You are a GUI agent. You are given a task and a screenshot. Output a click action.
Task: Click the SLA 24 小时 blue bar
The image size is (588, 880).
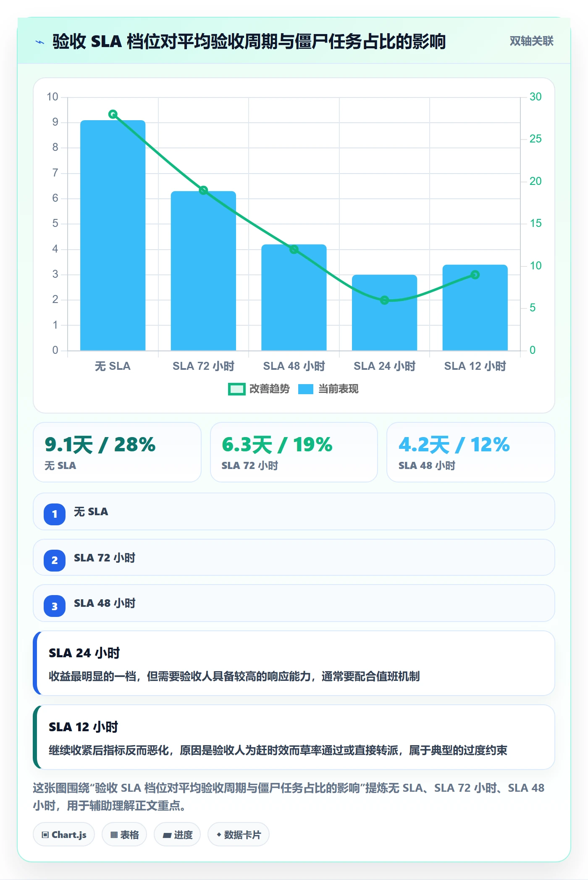tap(384, 312)
